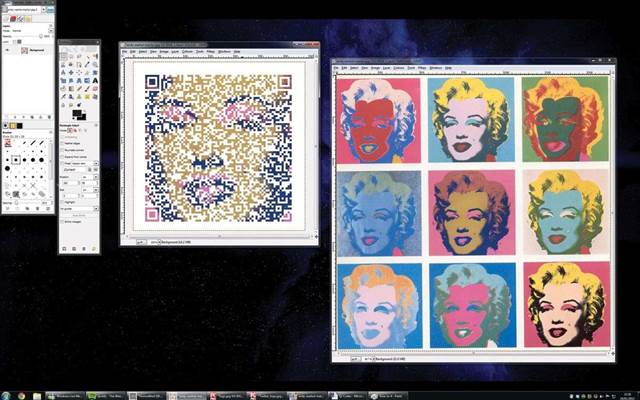Click the Auto Shrink button
The width and height of the screenshot is (640, 400).
point(79,215)
